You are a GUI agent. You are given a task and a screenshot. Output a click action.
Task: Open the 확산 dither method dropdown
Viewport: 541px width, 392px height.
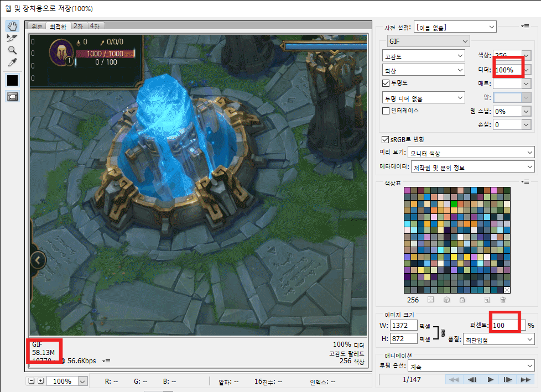[x=423, y=70]
